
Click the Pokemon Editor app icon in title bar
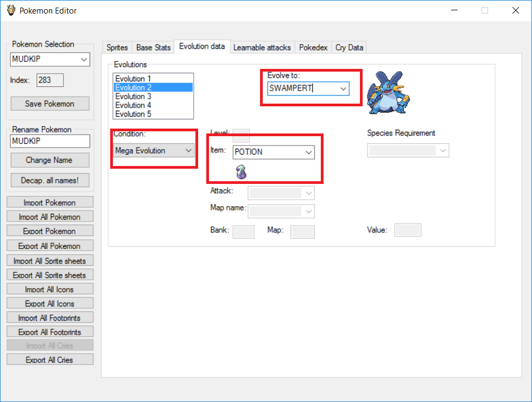(11, 10)
